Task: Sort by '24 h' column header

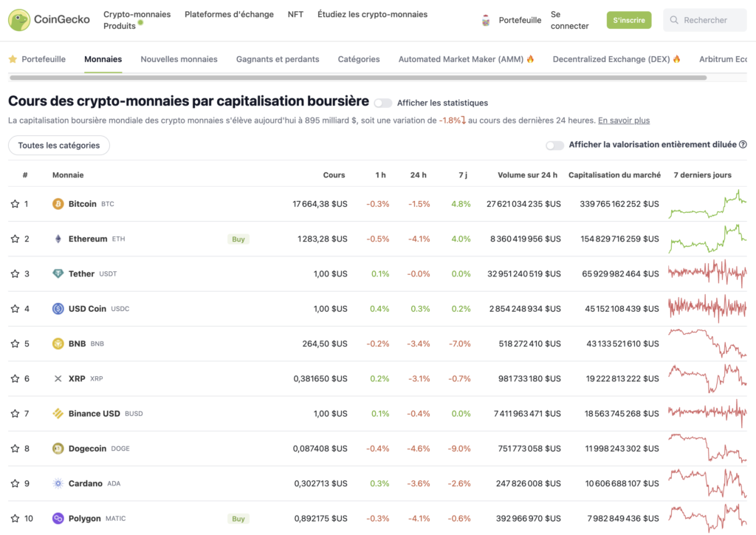Action: pyautogui.click(x=418, y=175)
